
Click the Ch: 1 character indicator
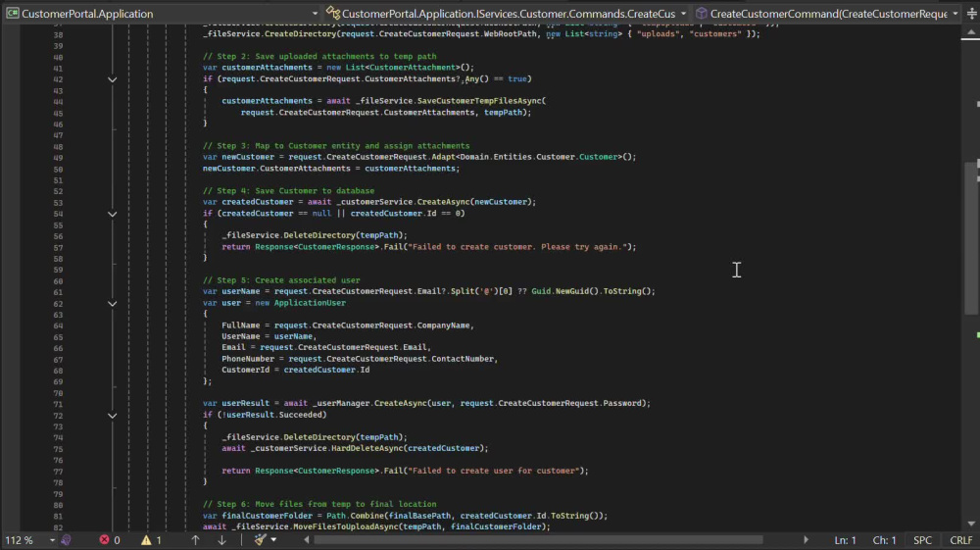point(884,540)
